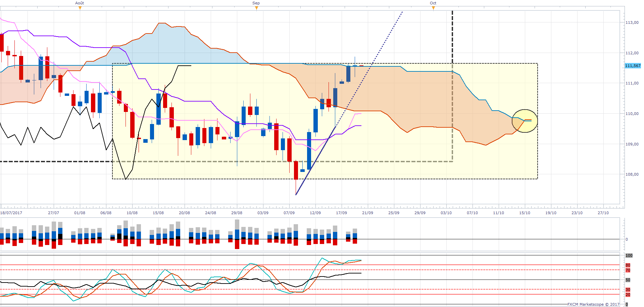Select the 20/08 date label
This screenshot has height=307, width=644.
tap(184, 213)
